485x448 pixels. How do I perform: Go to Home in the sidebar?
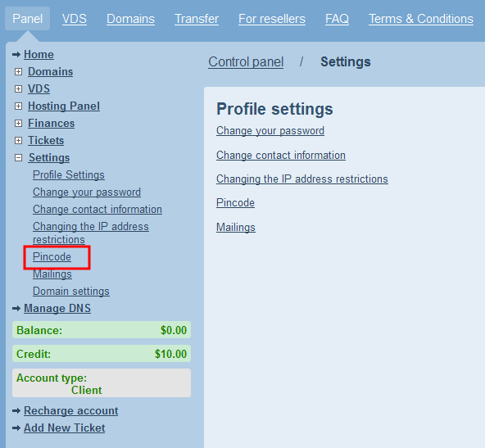39,54
